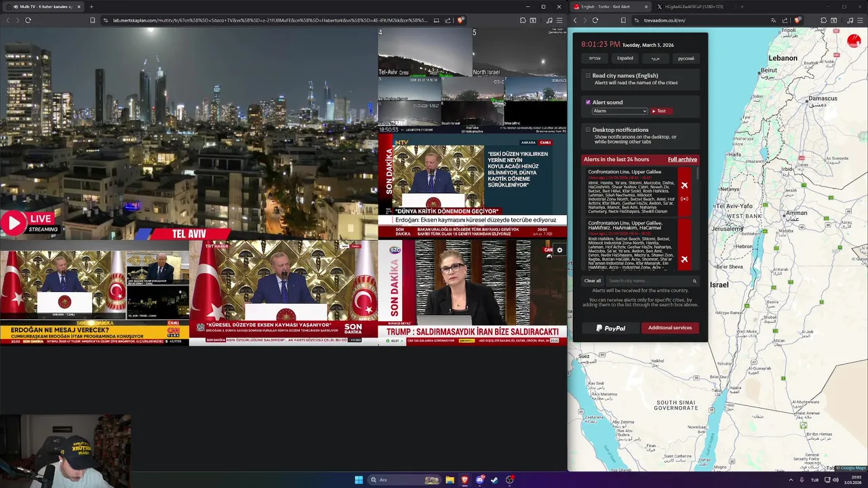Image resolution: width=868 pixels, height=488 pixels.
Task: Reload the Multi TV browser page
Action: click(x=28, y=20)
